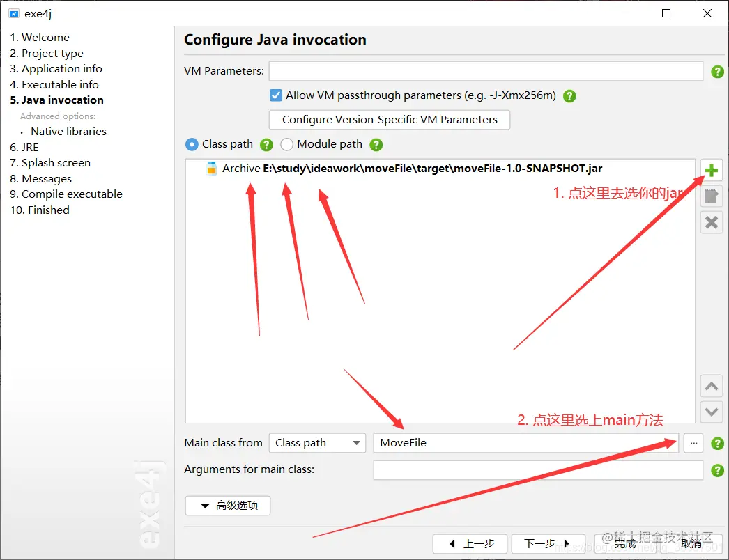
Task: Click the green plus add classpath entry icon
Action: [x=712, y=171]
